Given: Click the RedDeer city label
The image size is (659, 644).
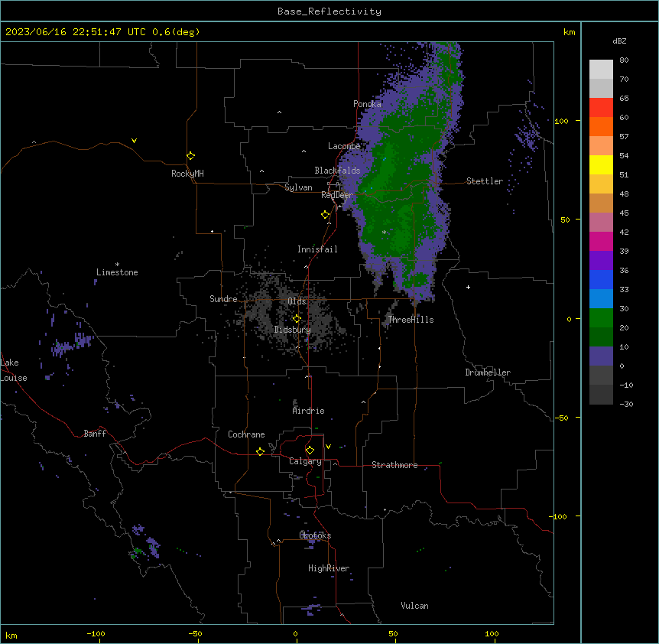Looking at the screenshot, I should 337,195.
